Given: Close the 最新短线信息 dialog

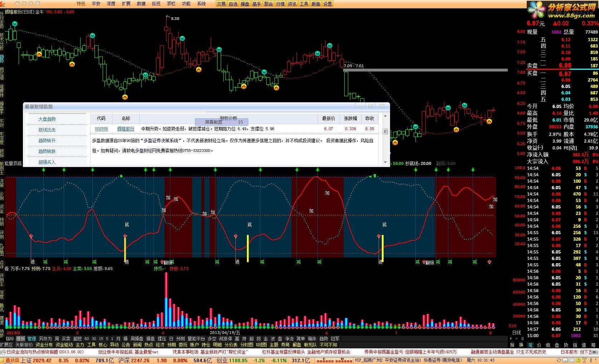Looking at the screenshot, I should click(382, 106).
